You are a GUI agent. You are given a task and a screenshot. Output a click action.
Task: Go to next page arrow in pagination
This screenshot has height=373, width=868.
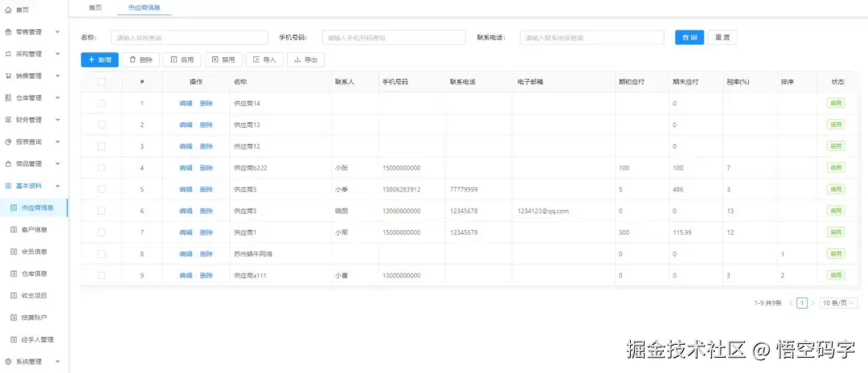(813, 303)
